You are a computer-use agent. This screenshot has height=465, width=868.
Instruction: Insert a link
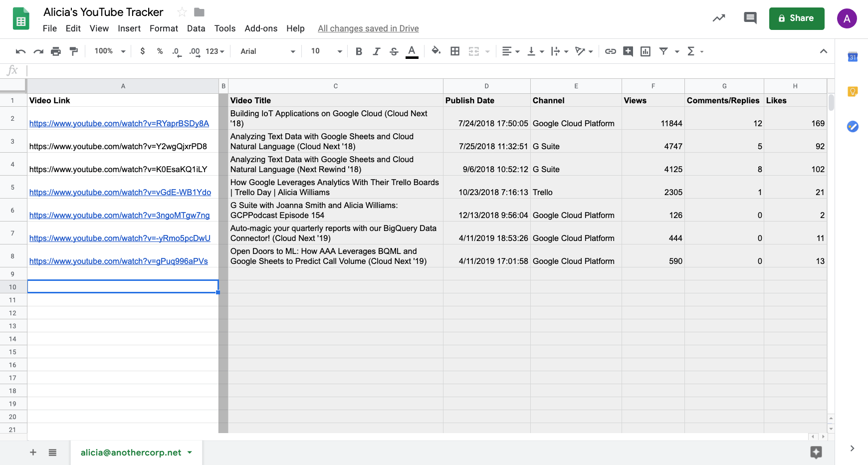611,51
